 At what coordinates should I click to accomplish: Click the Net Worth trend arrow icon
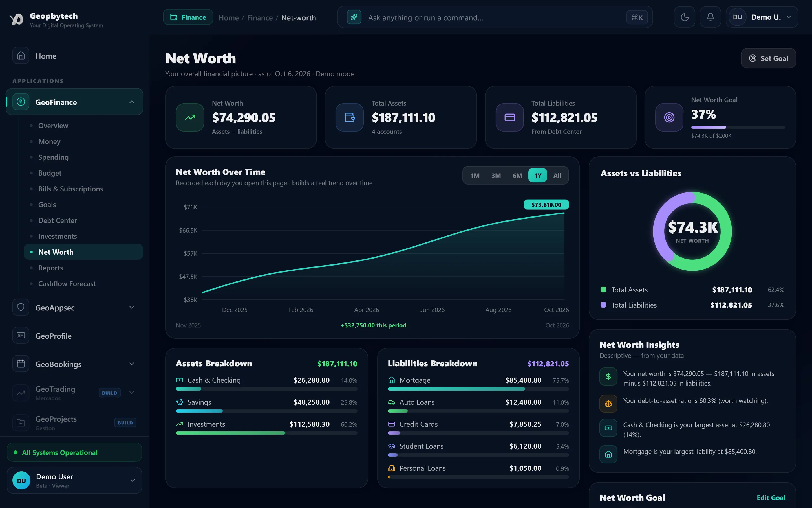coord(190,117)
